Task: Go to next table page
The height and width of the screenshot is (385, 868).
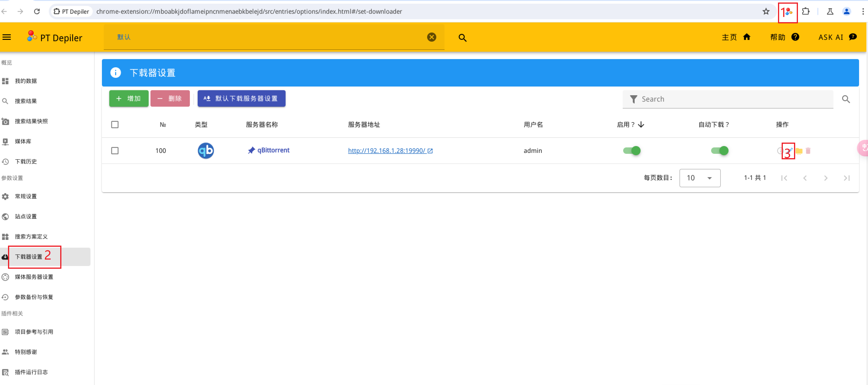Action: [826, 178]
